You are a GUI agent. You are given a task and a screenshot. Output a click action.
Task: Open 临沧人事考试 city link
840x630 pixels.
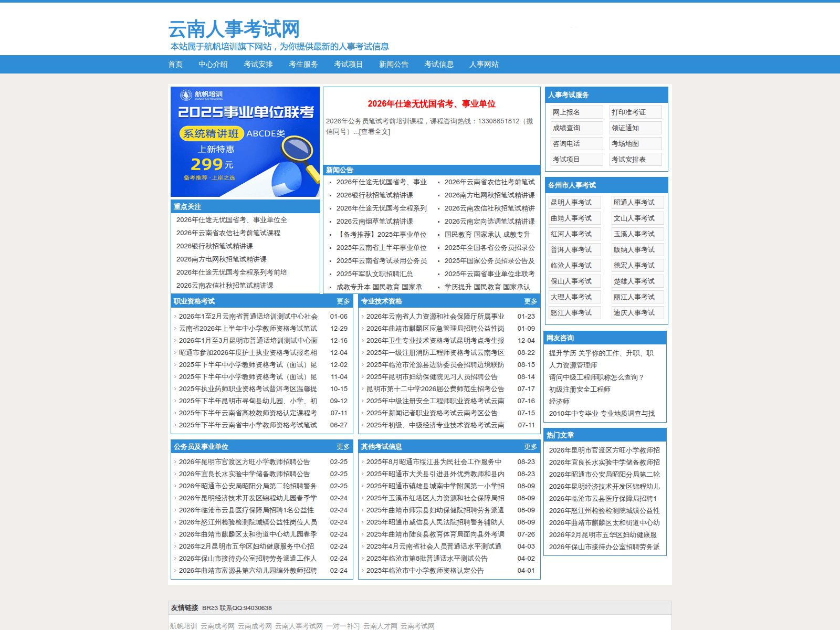(x=574, y=266)
